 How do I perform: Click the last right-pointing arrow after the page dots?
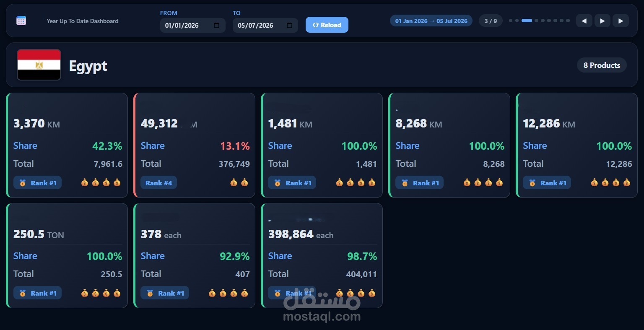click(x=621, y=21)
